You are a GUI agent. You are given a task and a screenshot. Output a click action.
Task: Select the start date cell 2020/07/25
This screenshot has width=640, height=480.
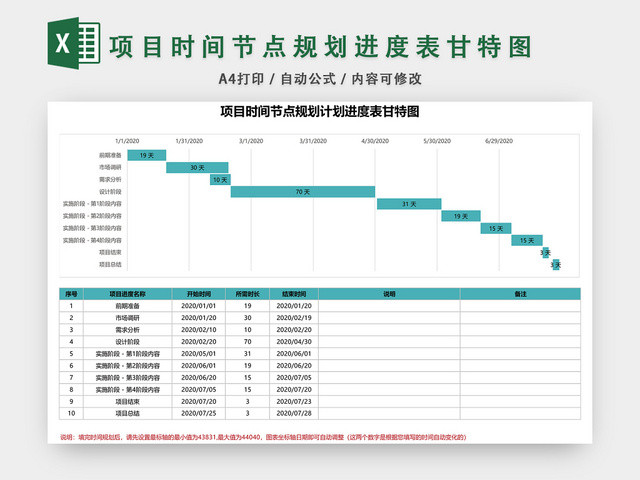[199, 413]
